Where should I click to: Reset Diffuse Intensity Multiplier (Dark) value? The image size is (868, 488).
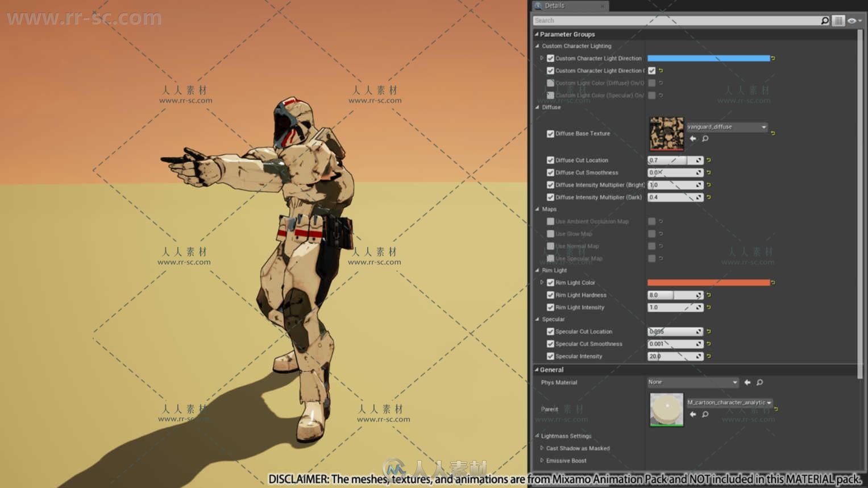(x=709, y=197)
